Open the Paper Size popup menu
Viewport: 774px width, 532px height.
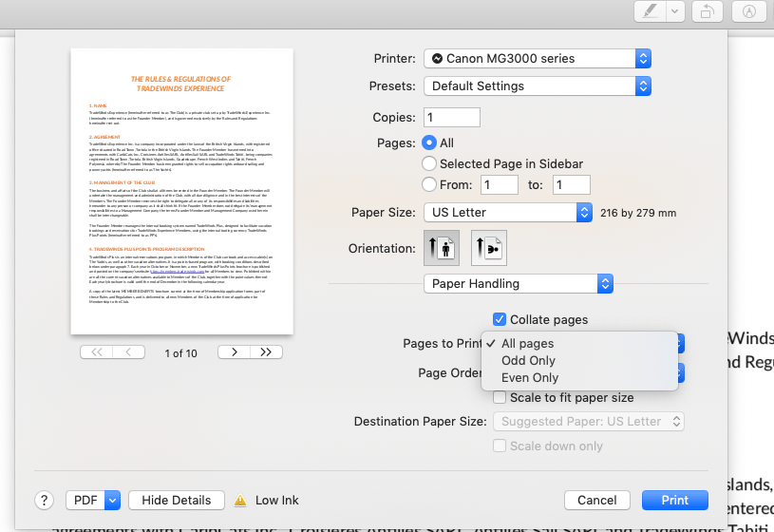[508, 213]
